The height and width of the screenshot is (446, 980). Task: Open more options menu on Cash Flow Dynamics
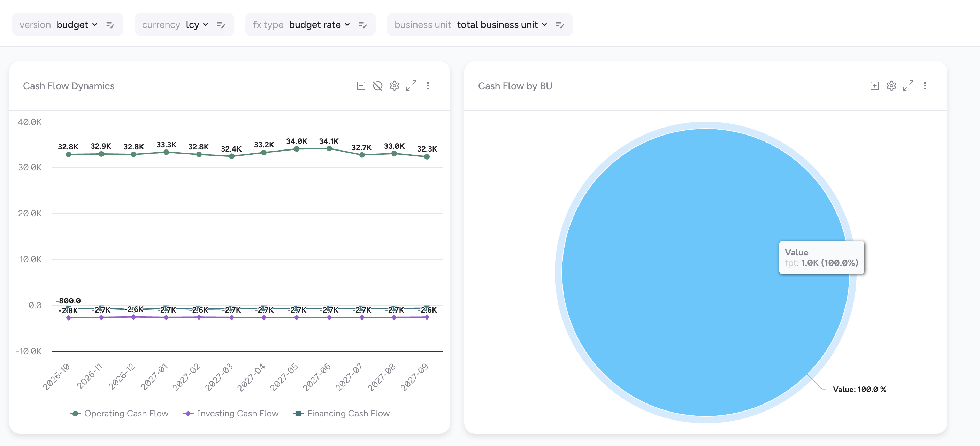point(428,86)
